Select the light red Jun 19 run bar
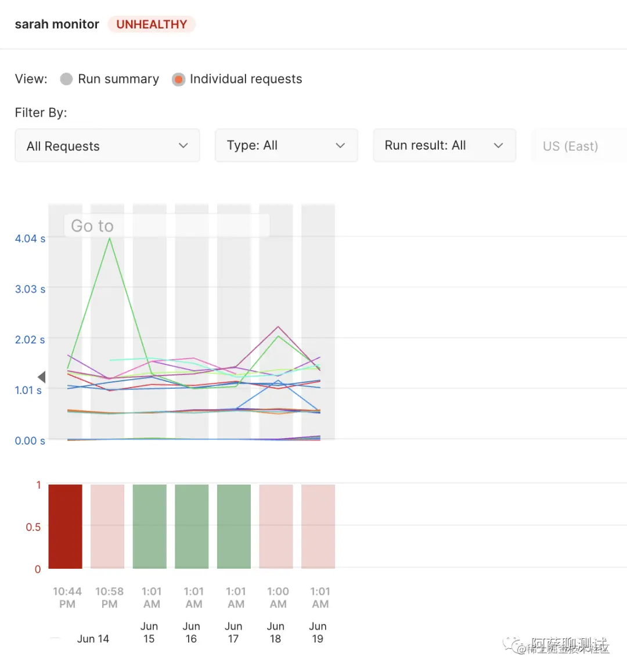 pos(318,526)
